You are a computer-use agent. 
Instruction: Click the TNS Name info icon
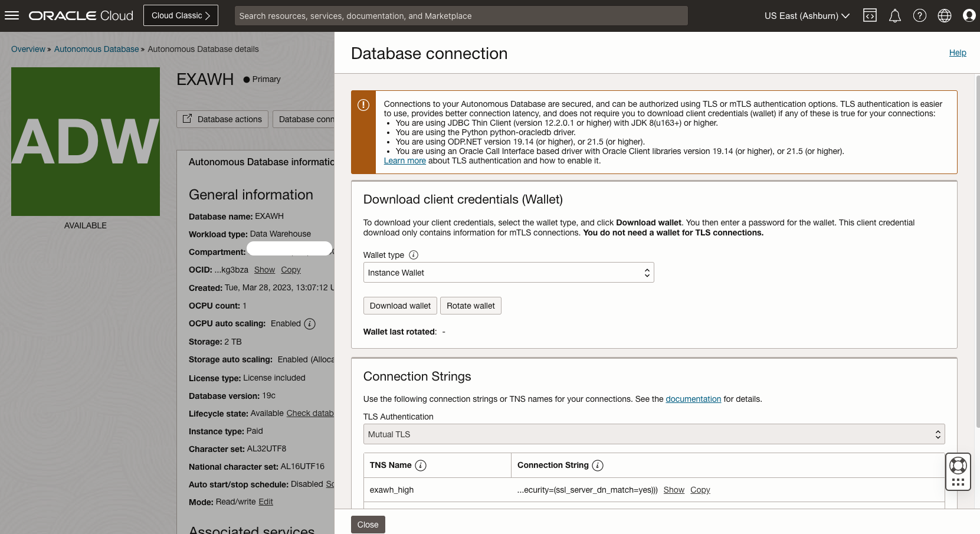pos(421,466)
